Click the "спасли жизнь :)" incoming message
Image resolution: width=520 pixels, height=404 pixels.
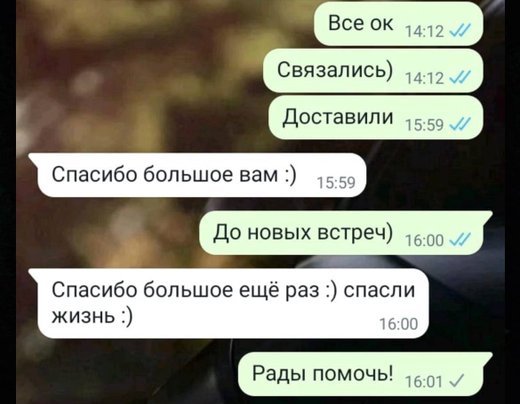228,303
